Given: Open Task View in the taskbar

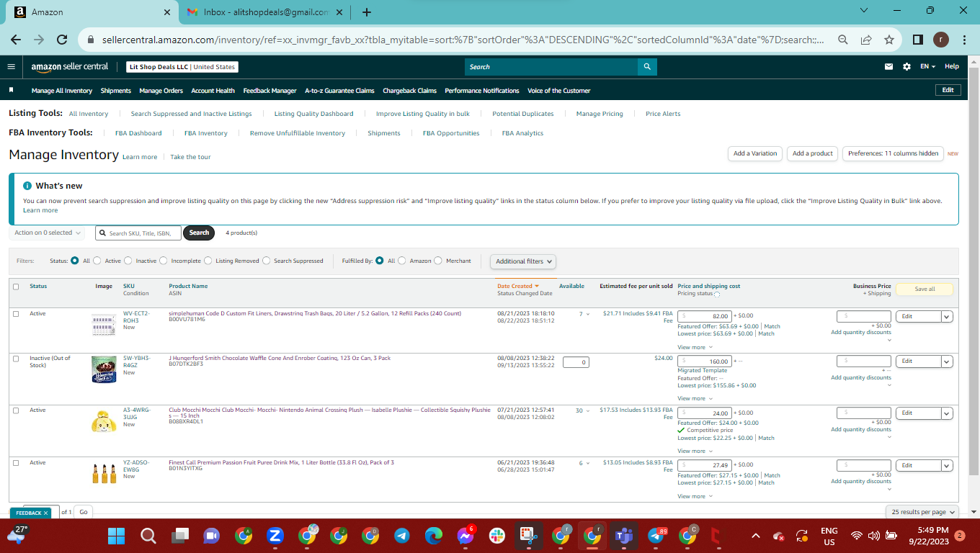Looking at the screenshot, I should 179,536.
